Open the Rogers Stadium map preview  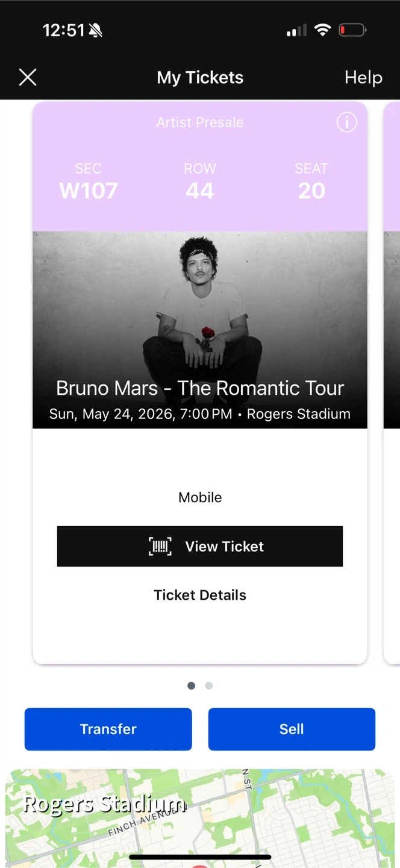[x=200, y=818]
